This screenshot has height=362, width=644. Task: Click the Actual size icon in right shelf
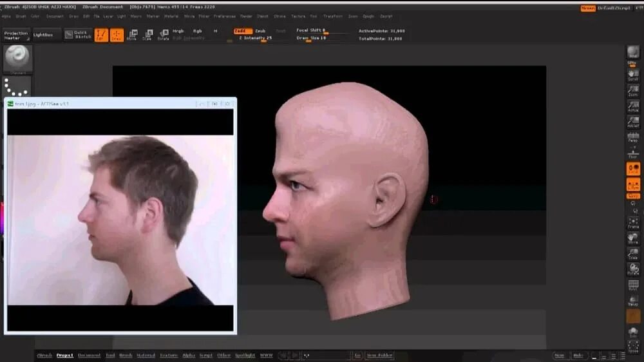pos(633,106)
